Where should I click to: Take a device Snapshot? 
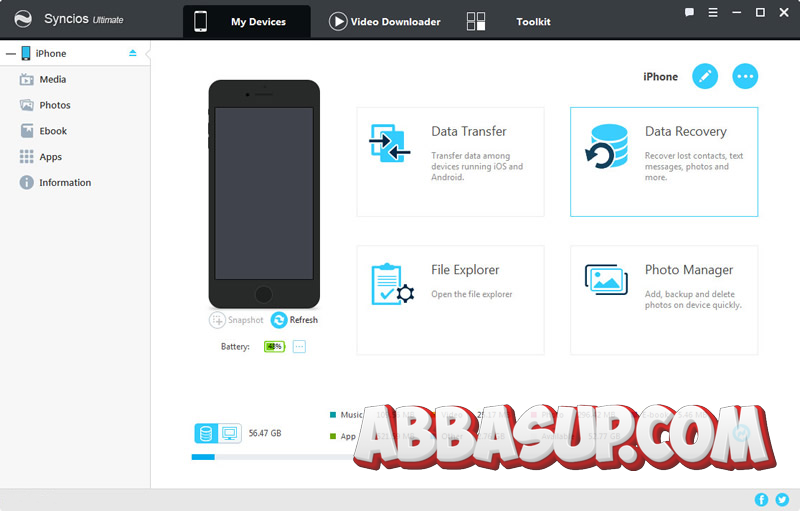[x=236, y=320]
